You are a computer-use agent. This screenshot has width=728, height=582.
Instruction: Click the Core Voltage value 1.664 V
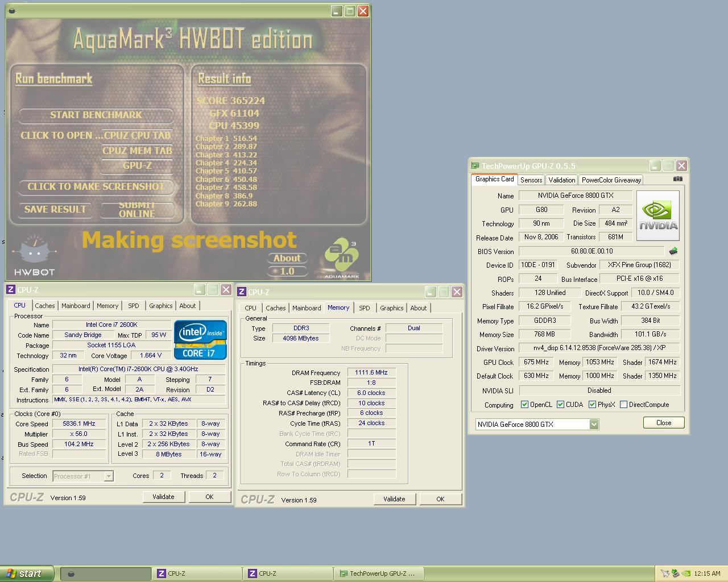151,355
